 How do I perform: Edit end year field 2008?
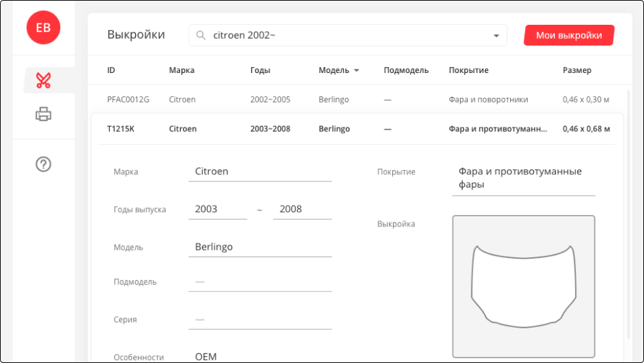[302, 209]
